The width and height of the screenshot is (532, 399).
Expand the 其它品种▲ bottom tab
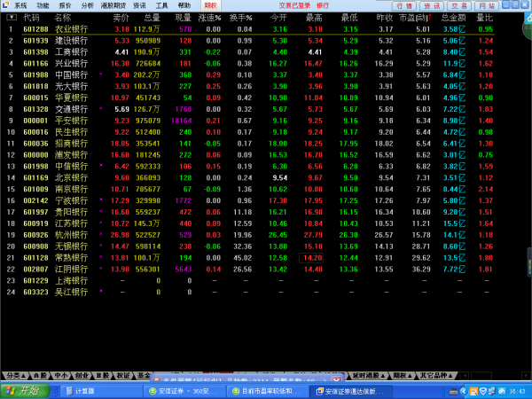pos(436,375)
